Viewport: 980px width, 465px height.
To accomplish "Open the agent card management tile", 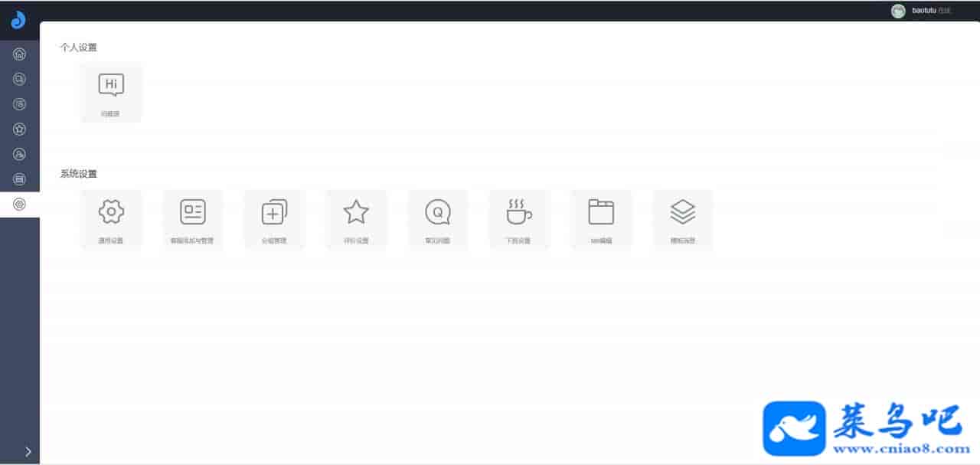I will [193, 220].
